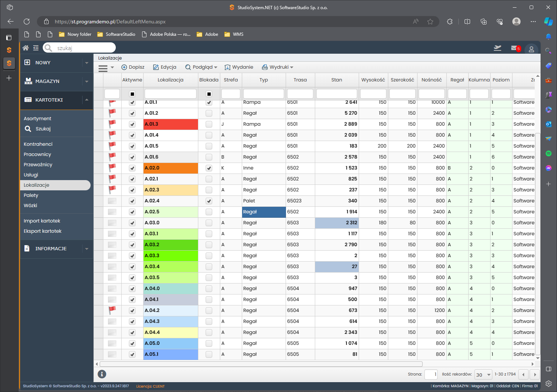Click the airplane icon in the app header
Viewport: 557px width, 392px height.
point(497,48)
